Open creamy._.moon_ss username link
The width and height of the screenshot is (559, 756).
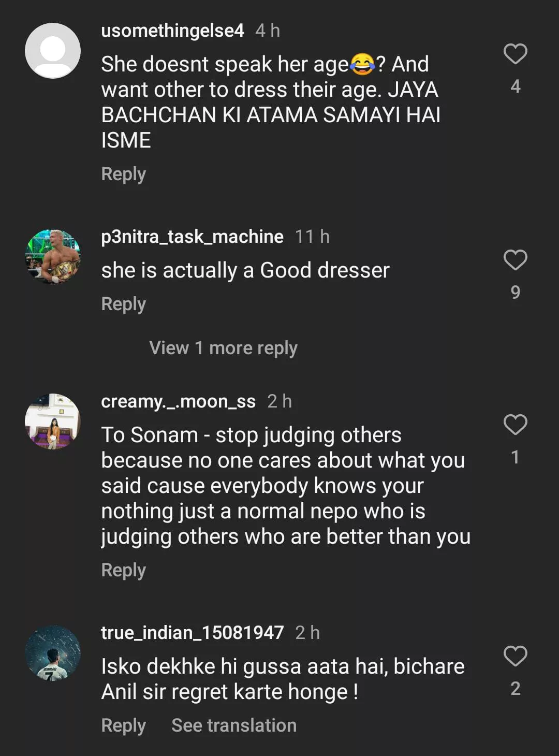178,401
